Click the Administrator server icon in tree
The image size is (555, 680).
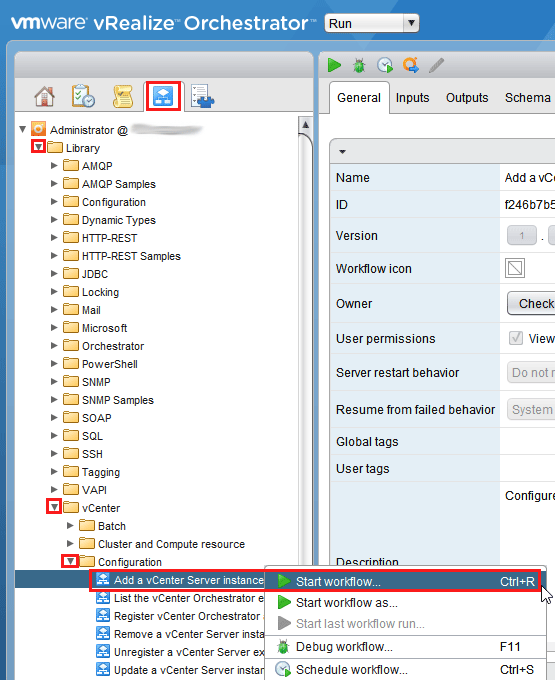(x=38, y=129)
